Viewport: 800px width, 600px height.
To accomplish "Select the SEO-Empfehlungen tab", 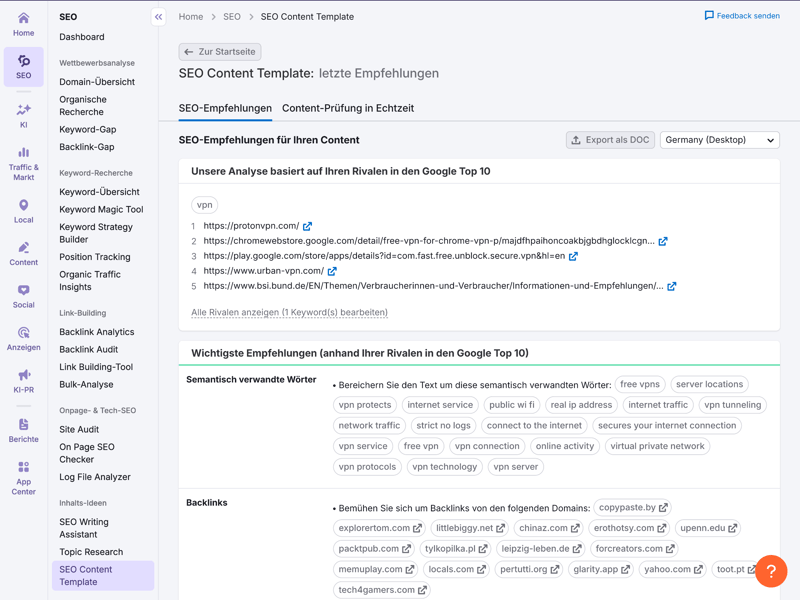I will pyautogui.click(x=225, y=108).
